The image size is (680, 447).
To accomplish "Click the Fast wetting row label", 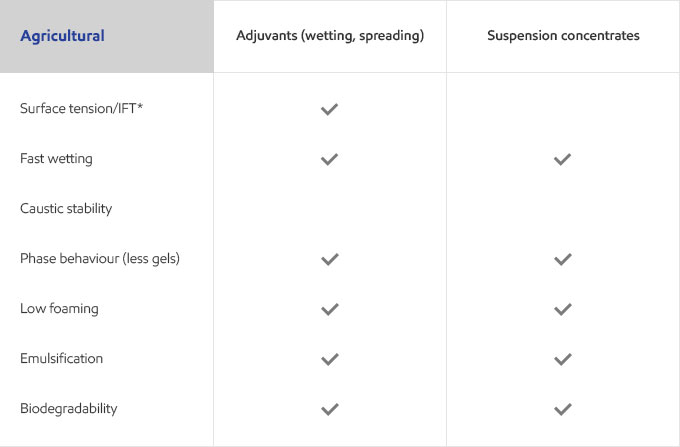I will pyautogui.click(x=56, y=159).
